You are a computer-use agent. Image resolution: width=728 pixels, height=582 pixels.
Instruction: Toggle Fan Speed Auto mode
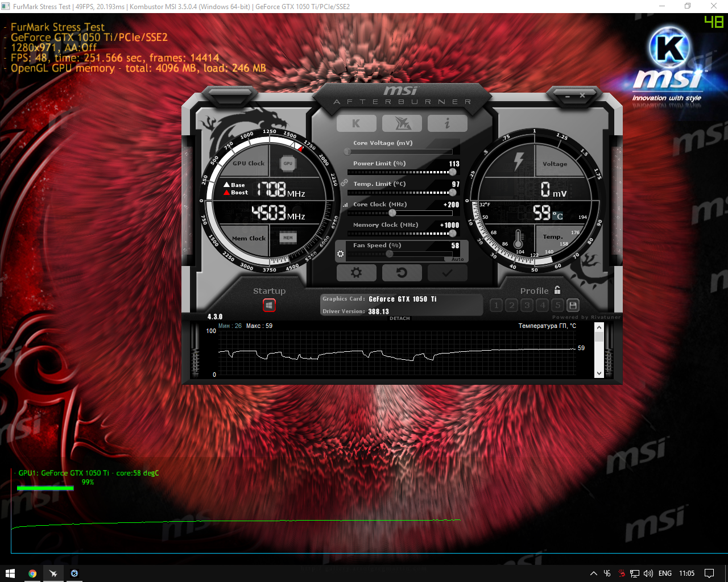point(457,259)
